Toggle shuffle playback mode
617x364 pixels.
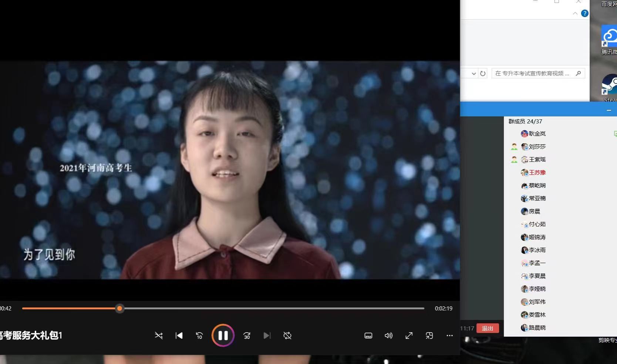159,336
